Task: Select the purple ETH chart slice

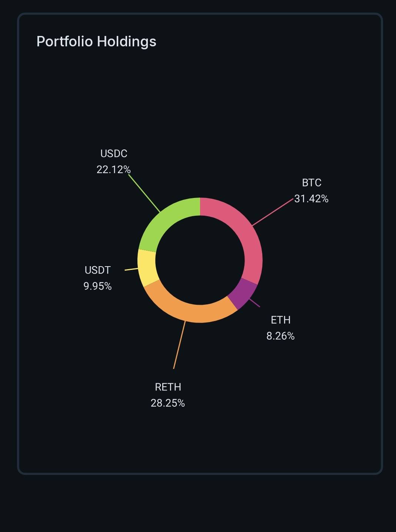Action: click(x=243, y=293)
